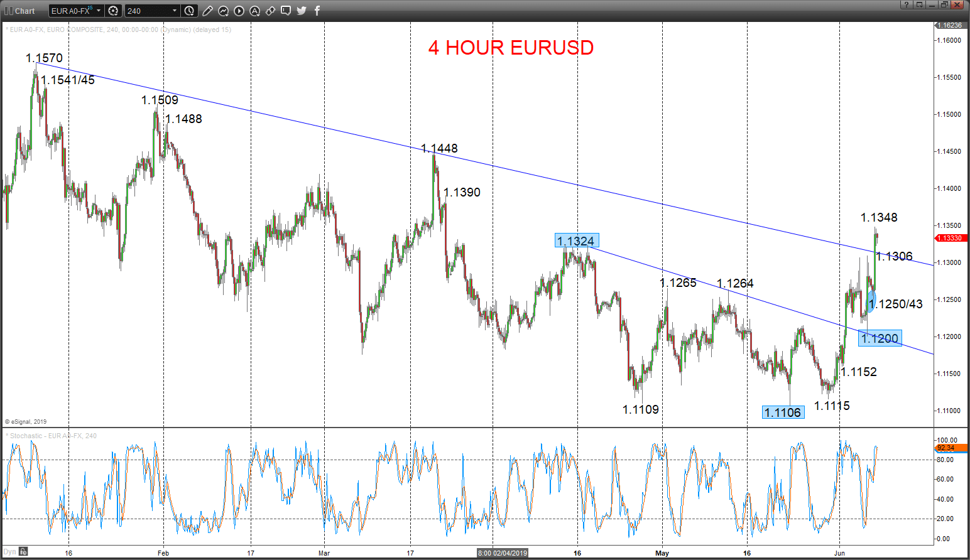Click the 1.1265 price annotation

pyautogui.click(x=678, y=283)
